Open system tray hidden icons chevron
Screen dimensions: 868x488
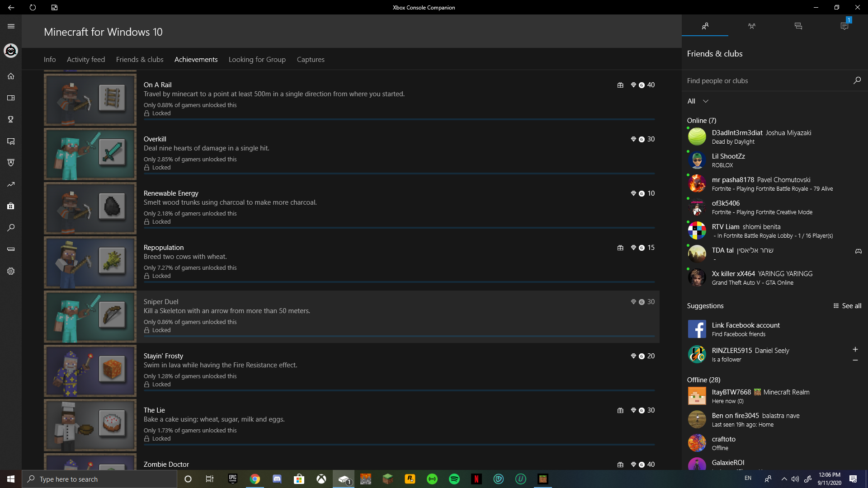[x=784, y=479]
